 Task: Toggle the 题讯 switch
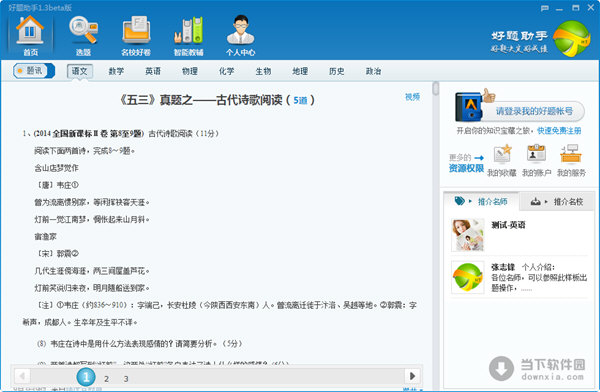click(34, 71)
